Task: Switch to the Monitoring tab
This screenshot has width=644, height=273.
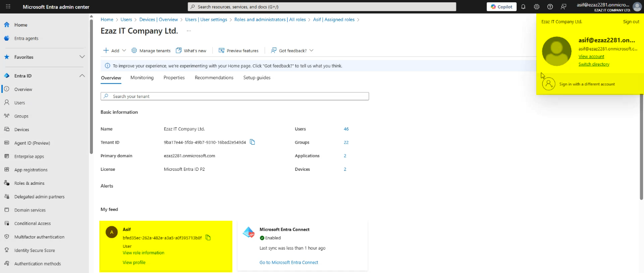Action: pos(142,77)
